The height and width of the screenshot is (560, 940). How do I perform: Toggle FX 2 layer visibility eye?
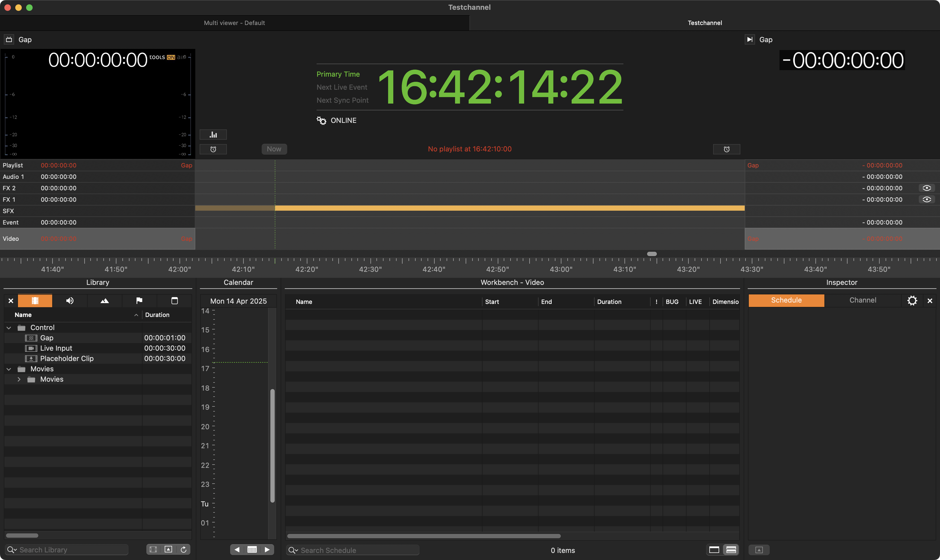(x=927, y=188)
